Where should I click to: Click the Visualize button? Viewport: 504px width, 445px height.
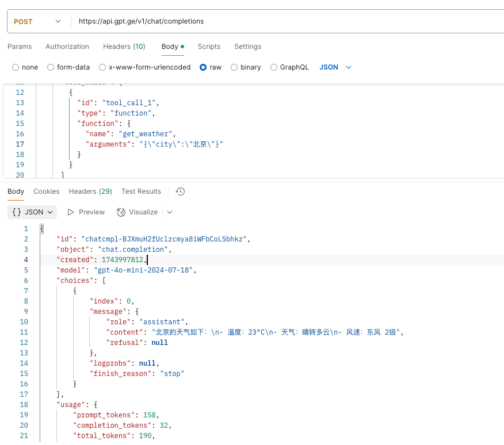pyautogui.click(x=137, y=212)
